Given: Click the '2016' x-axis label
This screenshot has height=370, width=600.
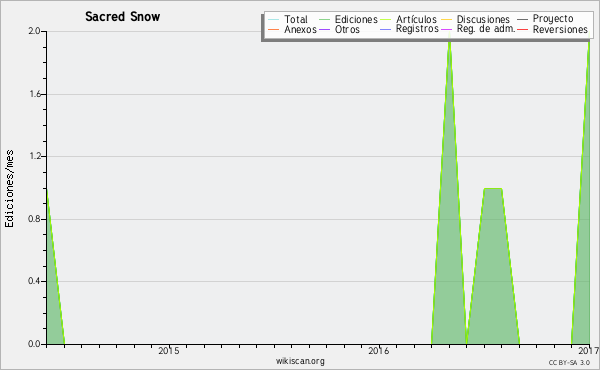Looking at the screenshot, I should [x=378, y=350].
